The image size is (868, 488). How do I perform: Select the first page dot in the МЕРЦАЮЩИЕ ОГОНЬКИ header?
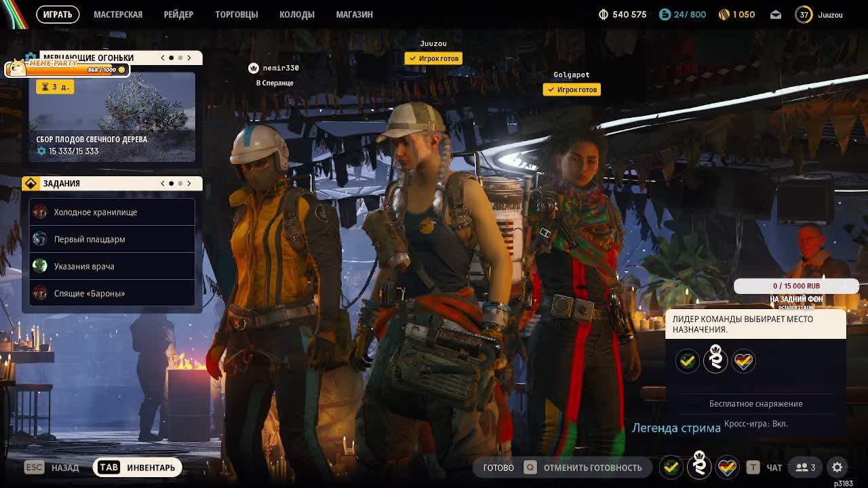(x=172, y=58)
